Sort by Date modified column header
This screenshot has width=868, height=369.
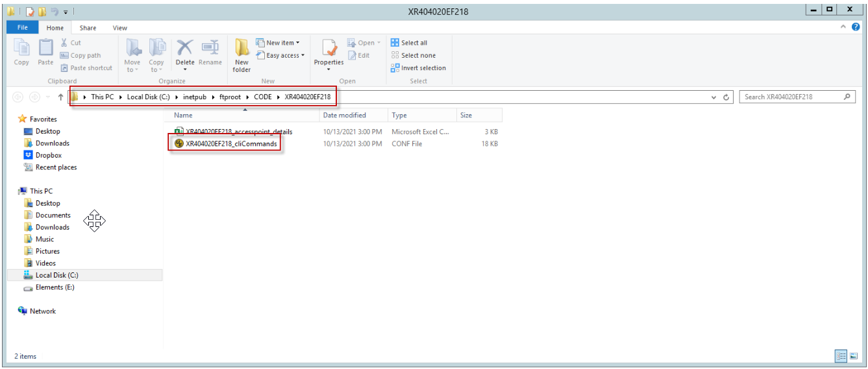tap(354, 115)
